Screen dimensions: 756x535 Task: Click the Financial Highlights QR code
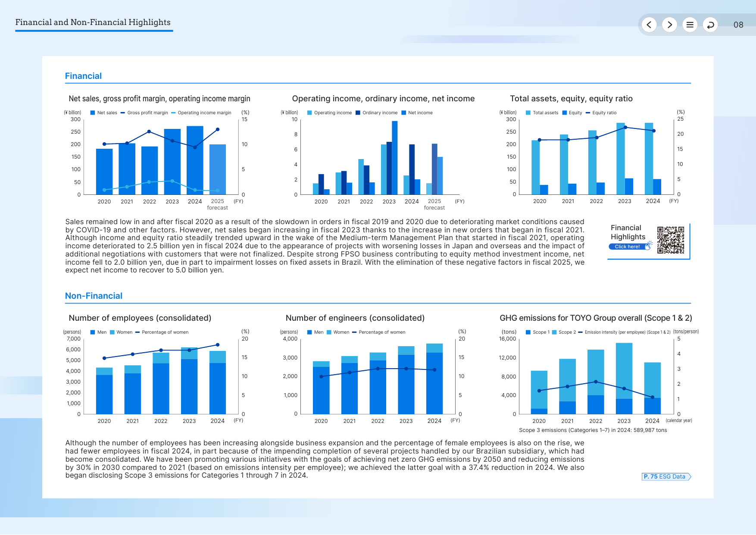(671, 240)
